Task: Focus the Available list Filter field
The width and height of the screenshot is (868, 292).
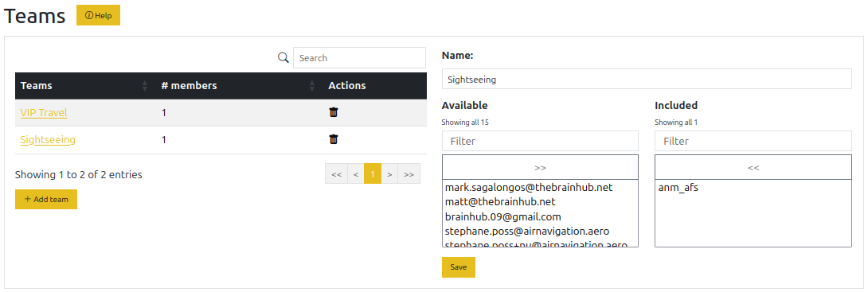Action: [540, 141]
